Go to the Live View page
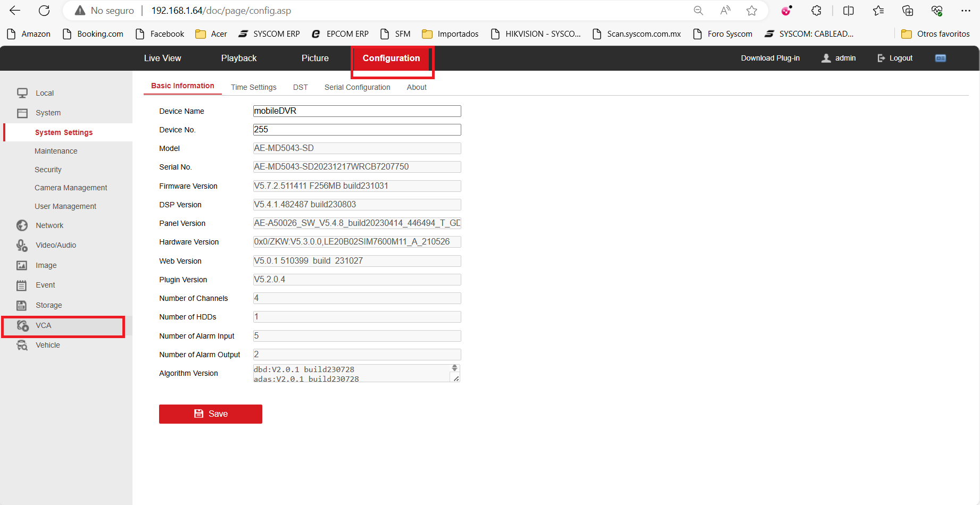 click(x=163, y=58)
